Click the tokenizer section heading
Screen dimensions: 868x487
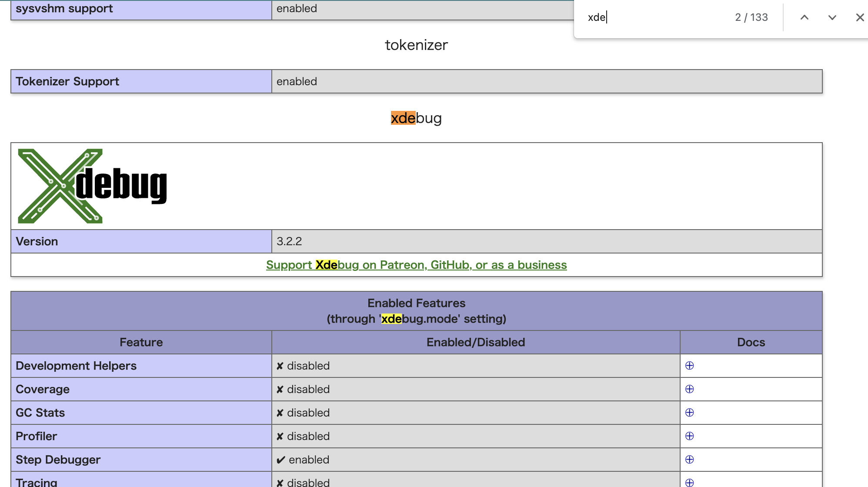pos(416,45)
